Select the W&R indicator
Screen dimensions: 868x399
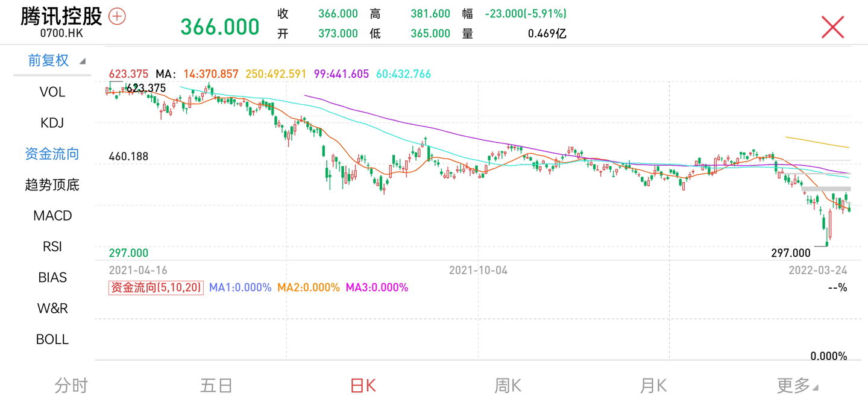(52, 308)
